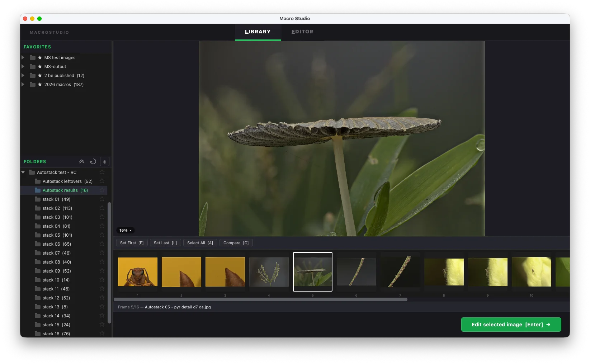Viewport: 590px width, 364px height.
Task: Click the folder icon of Autostack test - RC
Action: 32,172
